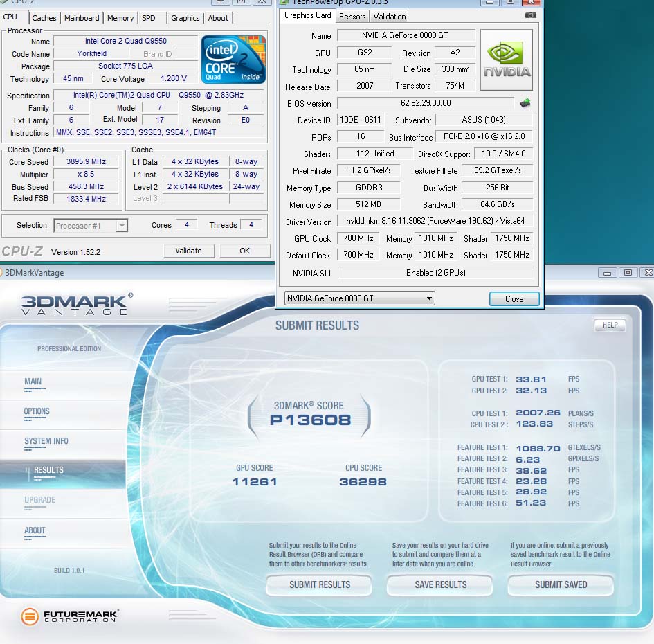Click the Specification field for the Q9550

point(159,95)
